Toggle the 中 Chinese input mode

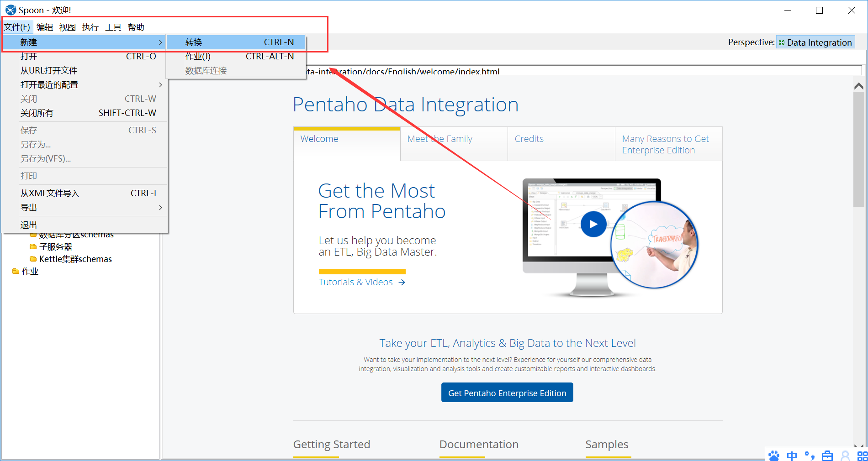point(792,456)
